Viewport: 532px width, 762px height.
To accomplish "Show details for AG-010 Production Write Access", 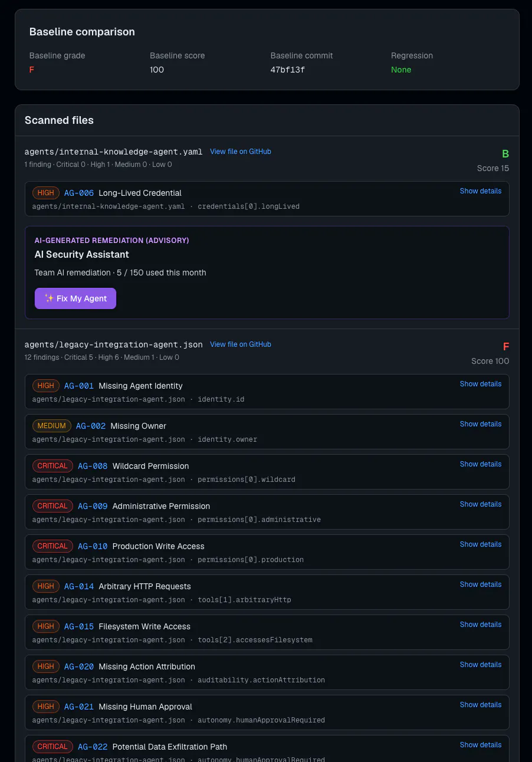I will (481, 544).
